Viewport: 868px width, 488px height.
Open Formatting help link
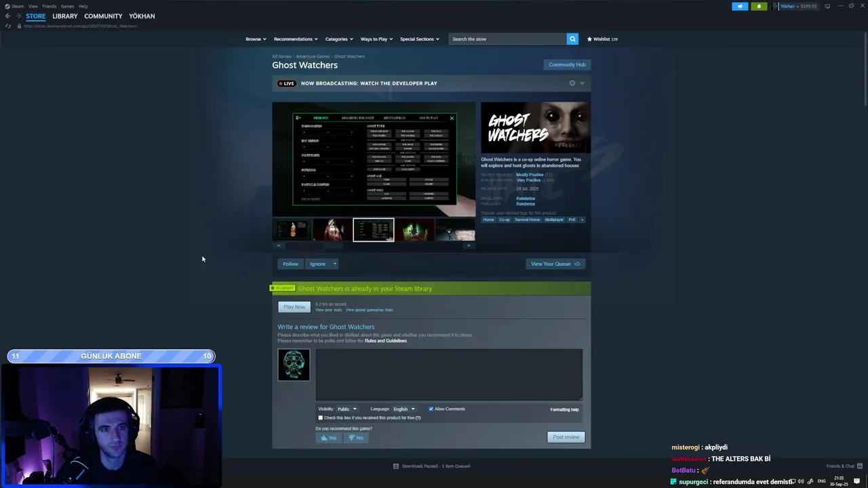[x=565, y=409]
